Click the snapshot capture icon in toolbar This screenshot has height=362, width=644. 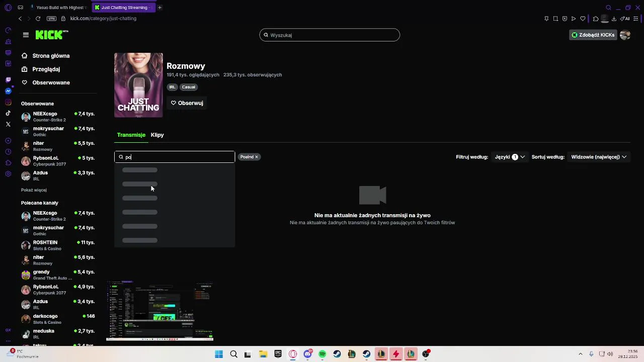[x=555, y=19]
